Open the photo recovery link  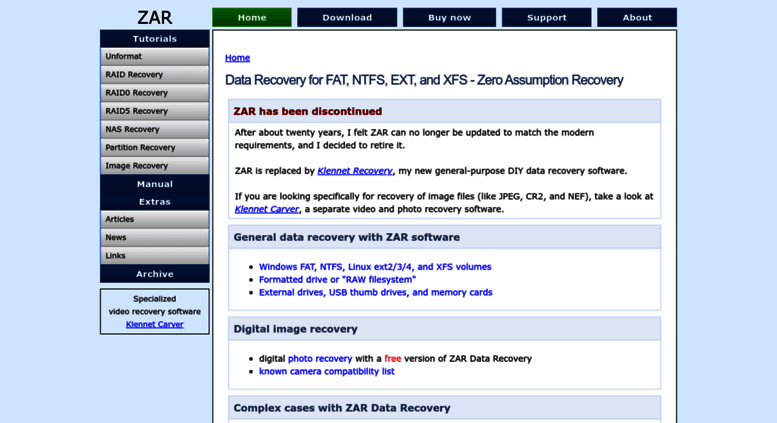pyautogui.click(x=320, y=359)
